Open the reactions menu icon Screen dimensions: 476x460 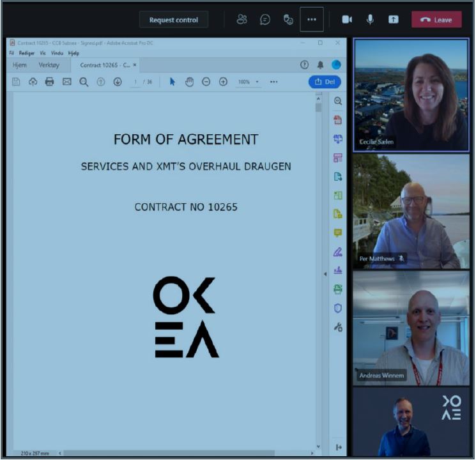[x=288, y=20]
